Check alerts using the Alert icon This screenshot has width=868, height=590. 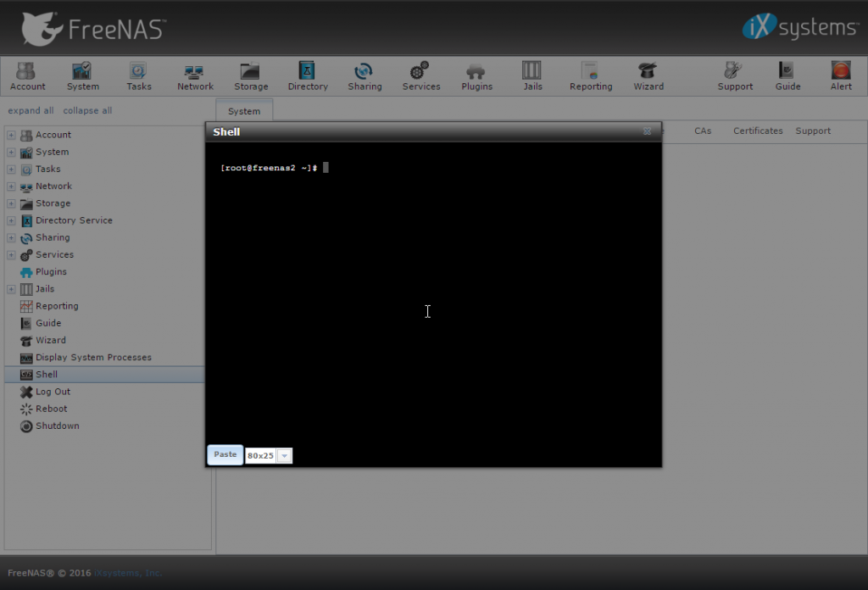pyautogui.click(x=840, y=75)
